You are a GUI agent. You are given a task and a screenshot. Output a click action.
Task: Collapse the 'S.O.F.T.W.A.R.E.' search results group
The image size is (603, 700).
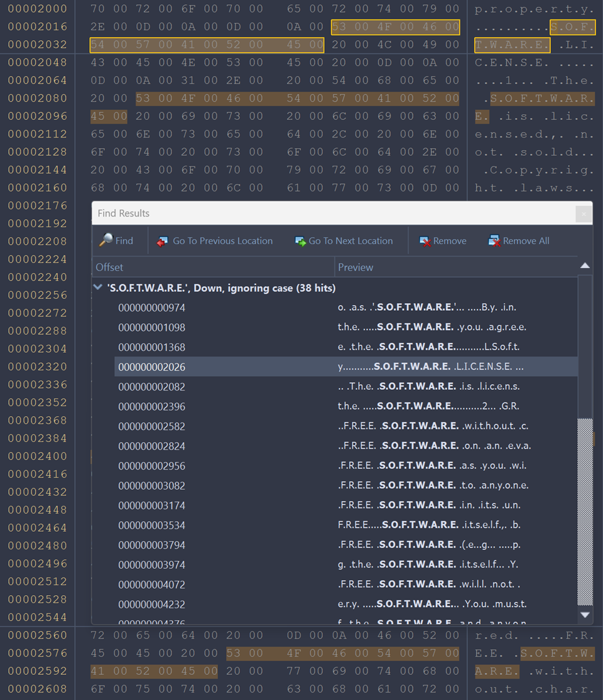coord(98,288)
